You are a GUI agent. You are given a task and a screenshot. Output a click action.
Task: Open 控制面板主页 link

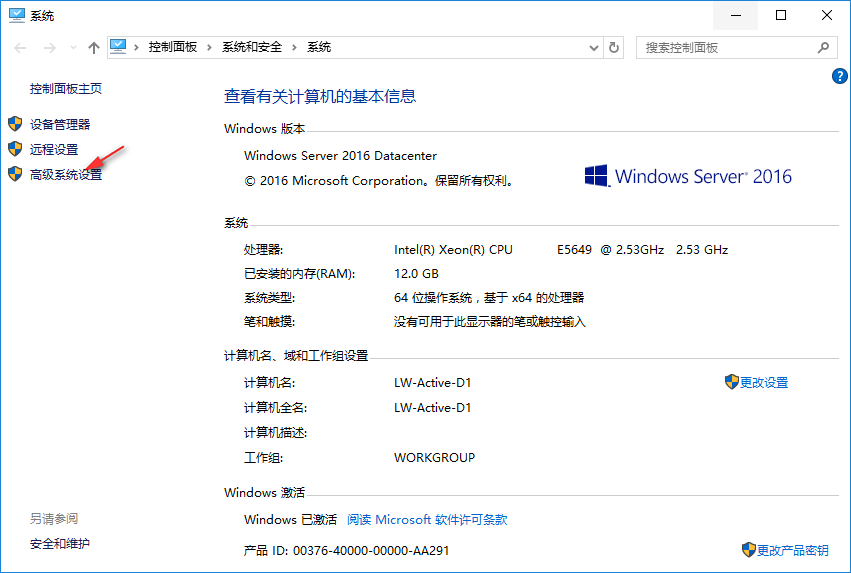pos(66,88)
